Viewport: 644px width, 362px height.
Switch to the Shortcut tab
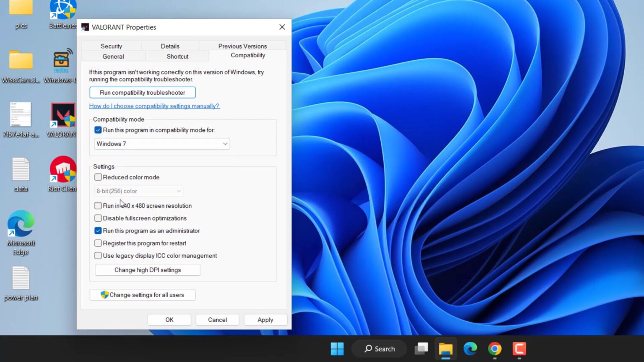177,56
